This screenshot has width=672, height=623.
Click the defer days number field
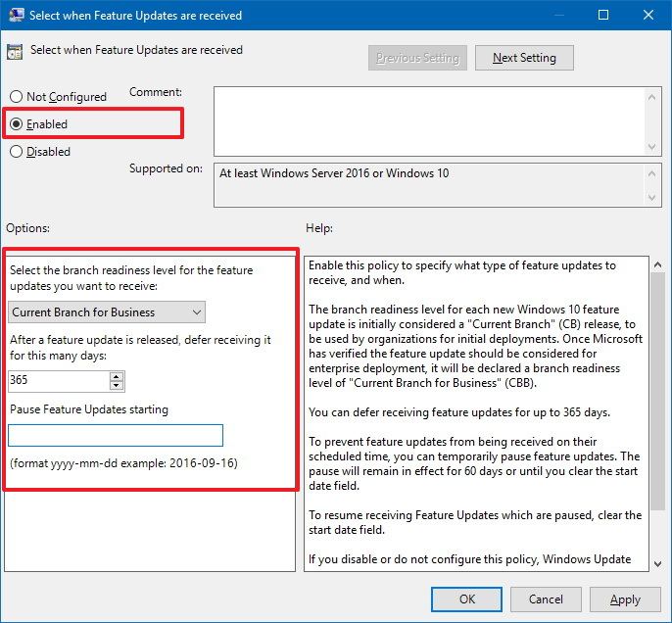pos(58,380)
